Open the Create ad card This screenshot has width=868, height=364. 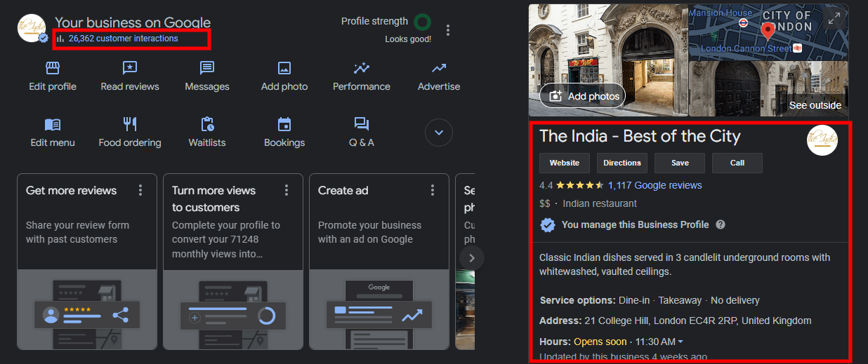point(379,262)
